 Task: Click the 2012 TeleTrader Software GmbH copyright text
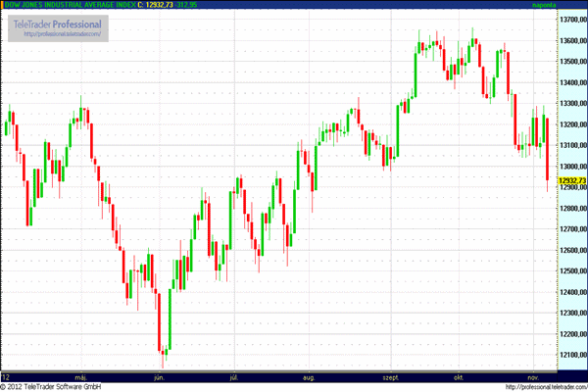pos(58,386)
